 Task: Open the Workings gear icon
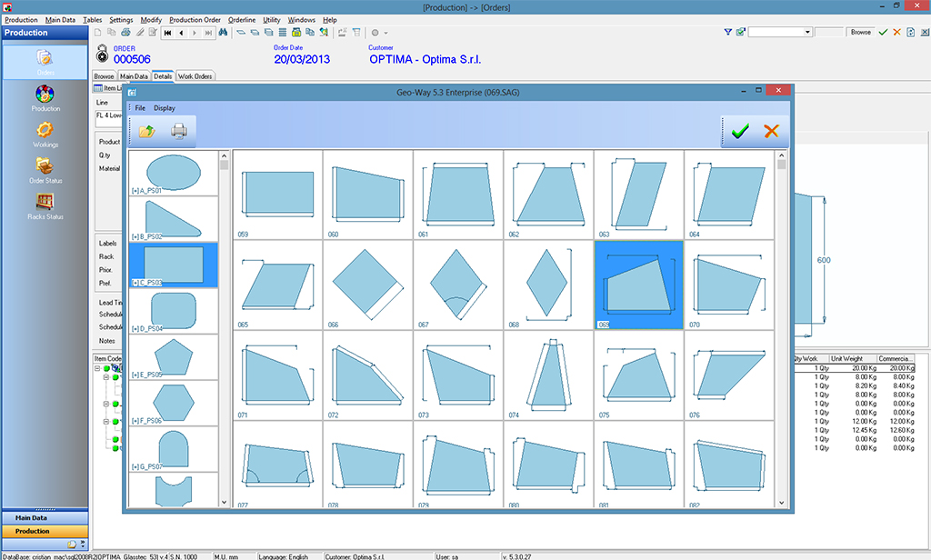coord(45,134)
